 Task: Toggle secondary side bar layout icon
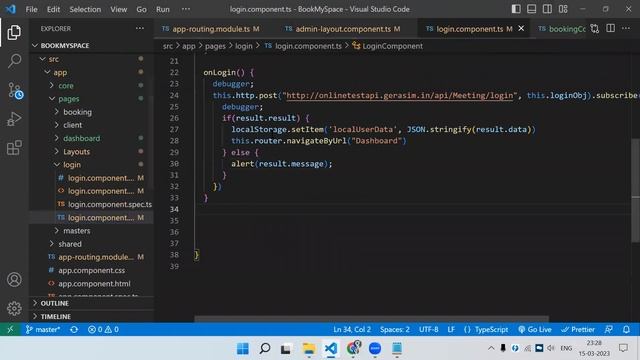click(x=547, y=9)
